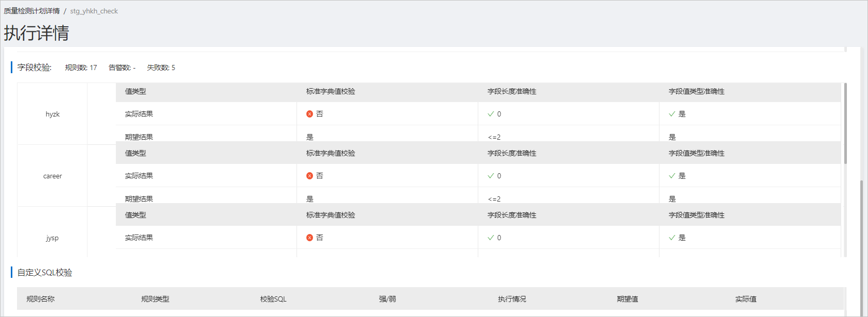
Task: Click the 失败数: 5 counter
Action: [x=161, y=68]
